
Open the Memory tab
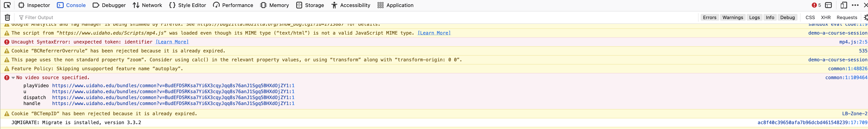click(275, 5)
